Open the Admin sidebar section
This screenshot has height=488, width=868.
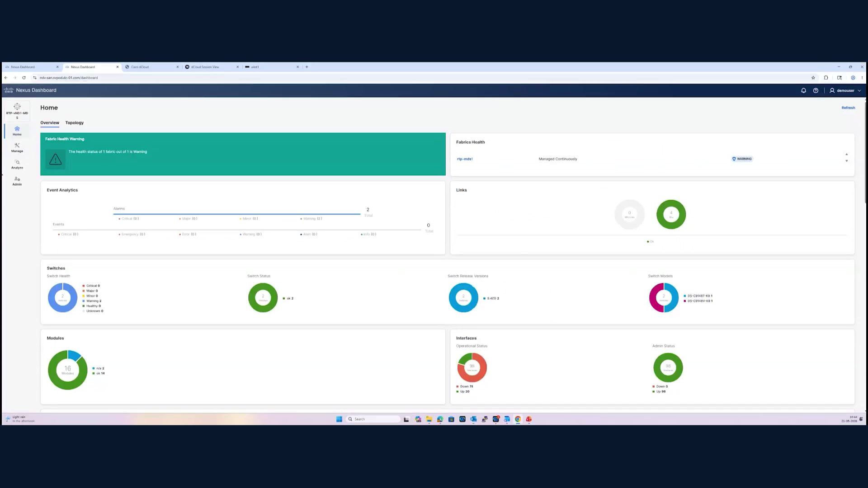click(17, 181)
